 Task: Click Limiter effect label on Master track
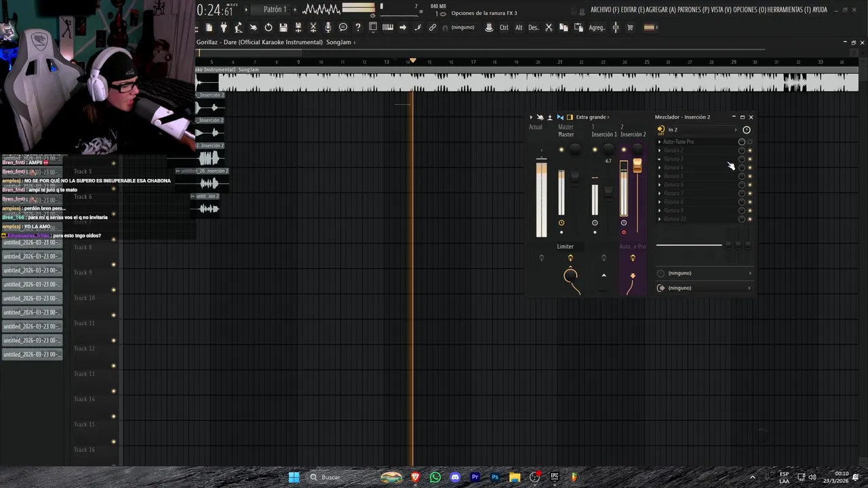(x=566, y=247)
